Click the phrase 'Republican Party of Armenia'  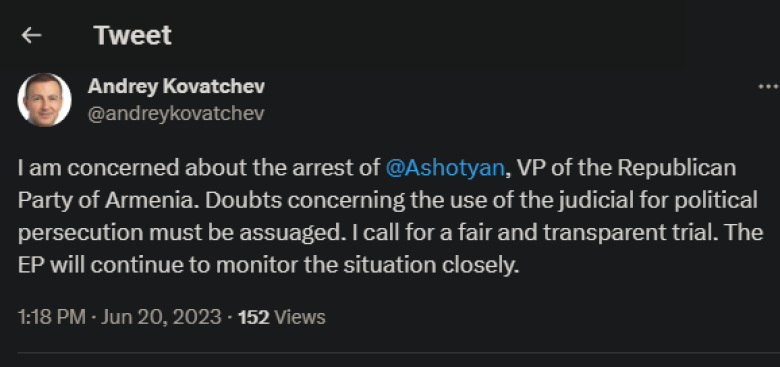click(377, 184)
